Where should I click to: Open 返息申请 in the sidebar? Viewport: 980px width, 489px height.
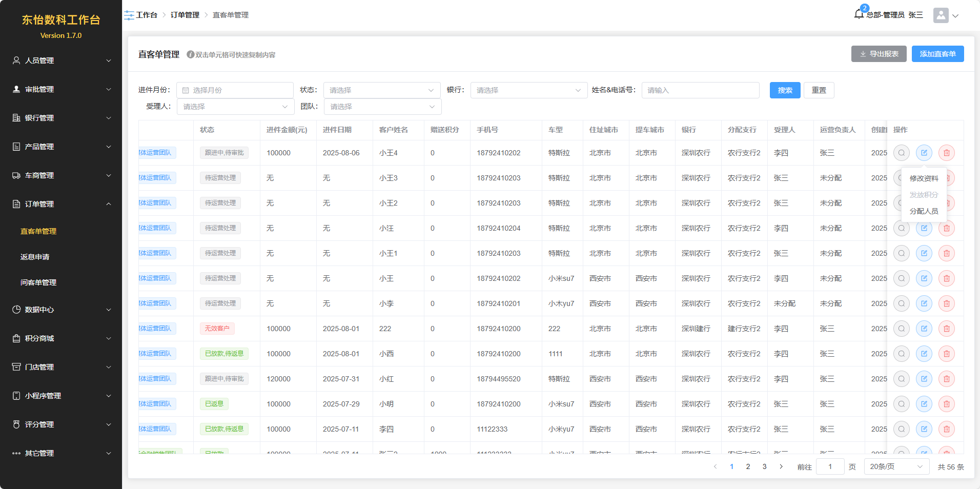(x=35, y=257)
